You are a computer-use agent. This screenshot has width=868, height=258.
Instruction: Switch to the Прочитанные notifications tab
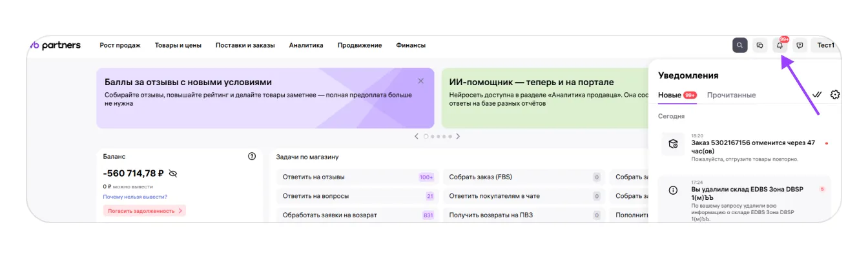tap(731, 95)
